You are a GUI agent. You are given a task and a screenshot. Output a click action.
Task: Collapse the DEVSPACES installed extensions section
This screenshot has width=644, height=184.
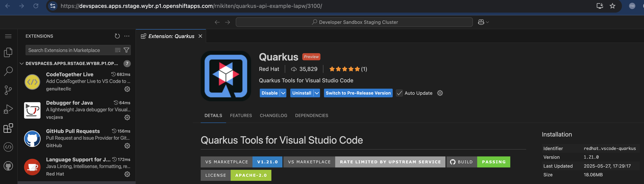click(22, 63)
